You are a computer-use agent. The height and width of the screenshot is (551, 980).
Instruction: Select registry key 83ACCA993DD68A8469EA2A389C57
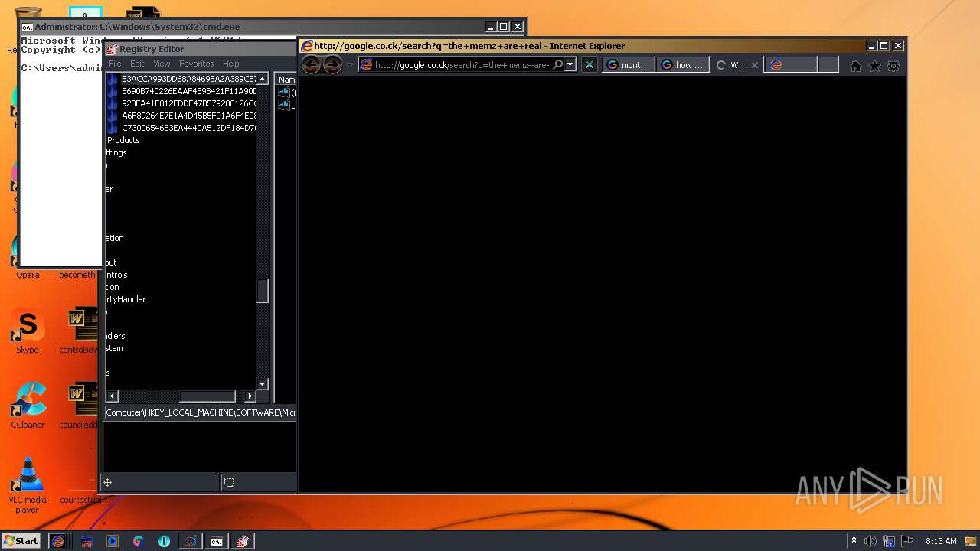click(x=189, y=79)
